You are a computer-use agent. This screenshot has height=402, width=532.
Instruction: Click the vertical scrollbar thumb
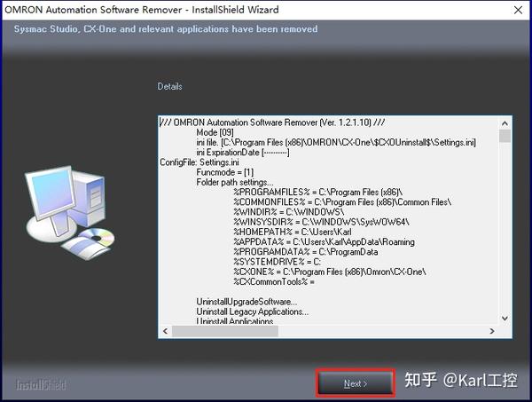(x=505, y=136)
